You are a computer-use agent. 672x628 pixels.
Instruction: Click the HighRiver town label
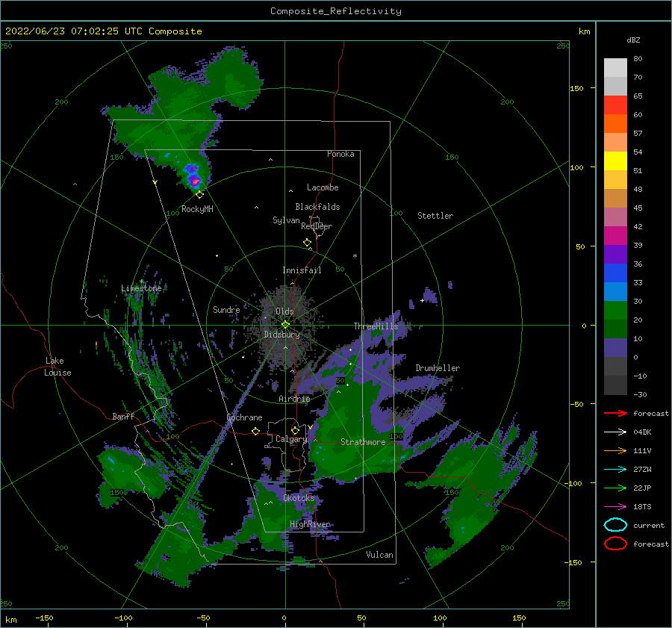click(x=310, y=524)
